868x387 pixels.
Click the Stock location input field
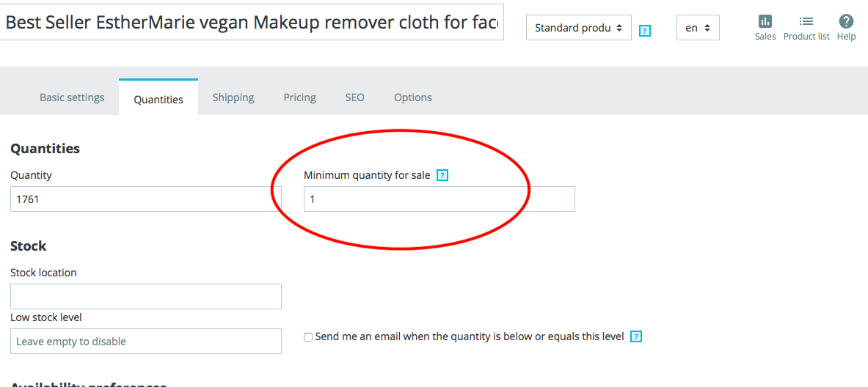click(145, 296)
